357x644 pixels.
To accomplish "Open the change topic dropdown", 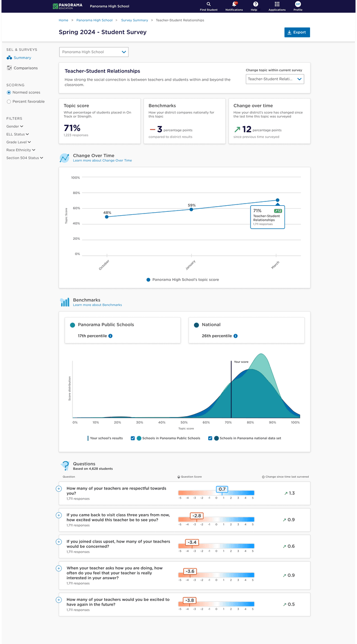I will 275,79.
